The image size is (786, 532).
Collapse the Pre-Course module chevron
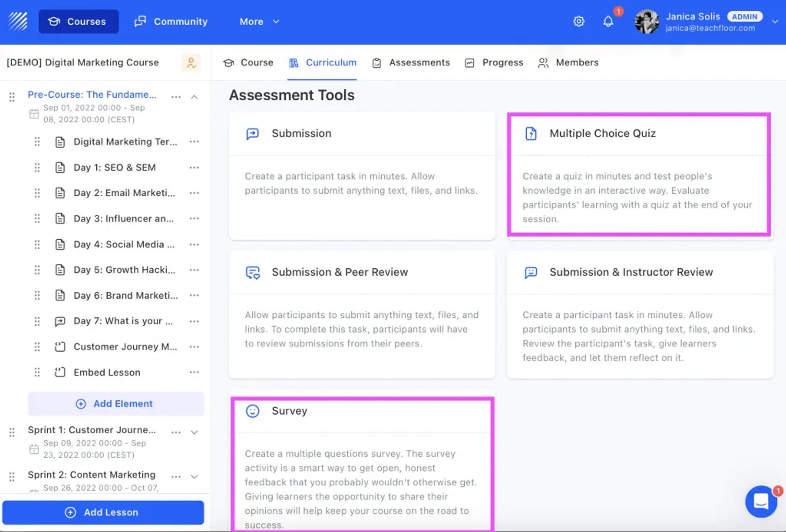point(195,97)
